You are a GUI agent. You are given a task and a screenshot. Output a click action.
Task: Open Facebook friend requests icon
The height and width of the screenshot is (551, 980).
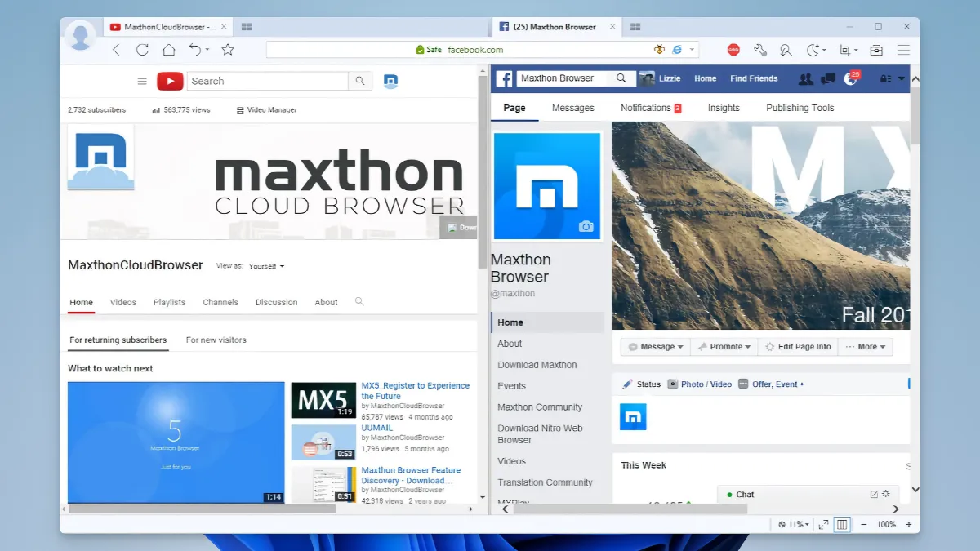click(x=806, y=78)
